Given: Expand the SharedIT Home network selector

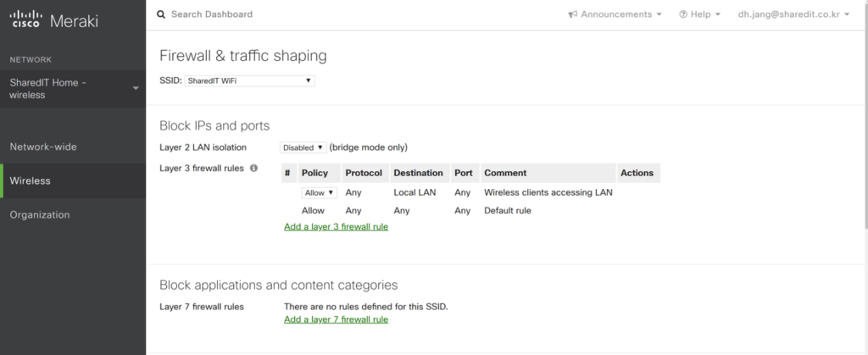Looking at the screenshot, I should tap(136, 88).
